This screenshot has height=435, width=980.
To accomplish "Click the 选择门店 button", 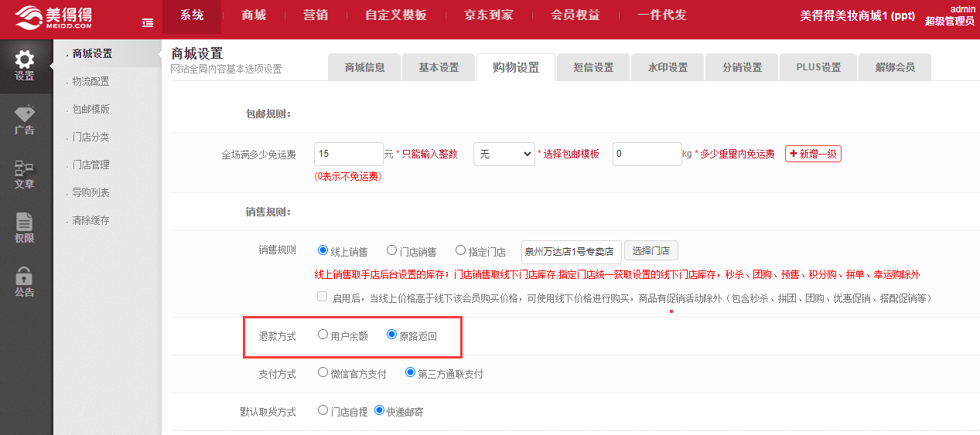I will coord(650,251).
